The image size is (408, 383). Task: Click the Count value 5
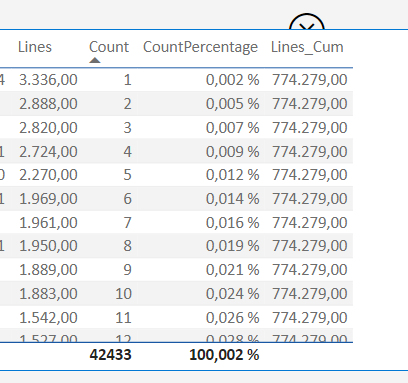pos(127,175)
